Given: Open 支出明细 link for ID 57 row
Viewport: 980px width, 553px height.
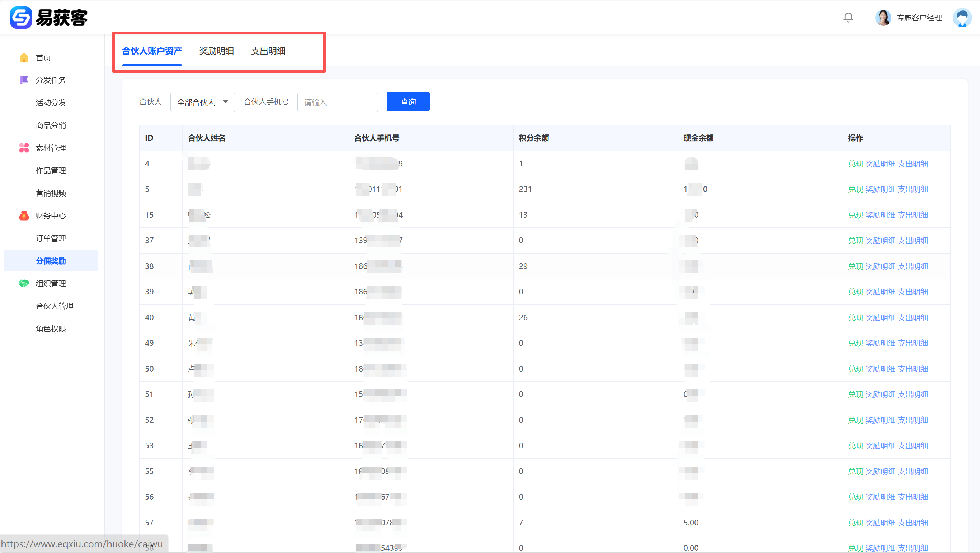Looking at the screenshot, I should (x=913, y=523).
